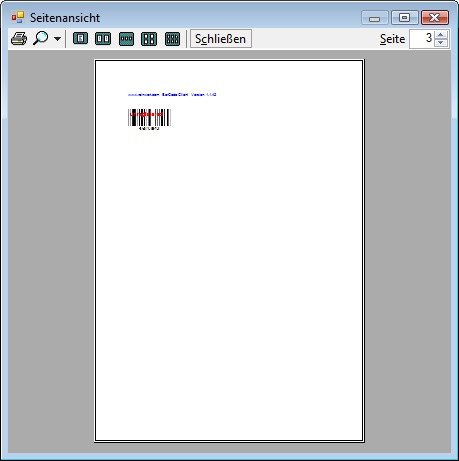Click the magnifier zoom icon
This screenshot has height=461, width=459.
(41, 38)
